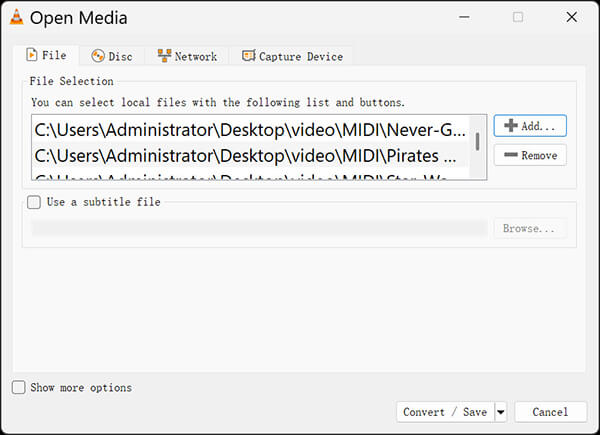The height and width of the screenshot is (435, 600).
Task: Click the file list scrollbar handle
Action: tap(477, 141)
